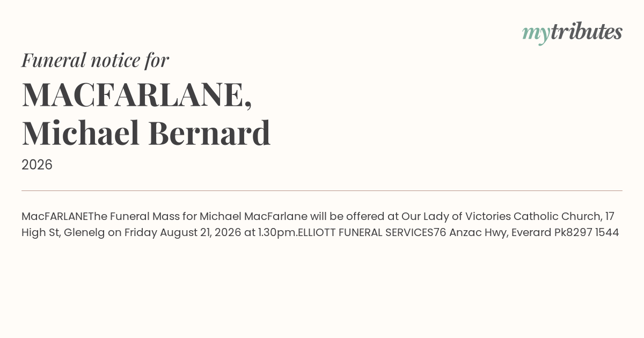The width and height of the screenshot is (644, 338).
Task: Click the "Michael Bernard" name line
Action: click(146, 133)
